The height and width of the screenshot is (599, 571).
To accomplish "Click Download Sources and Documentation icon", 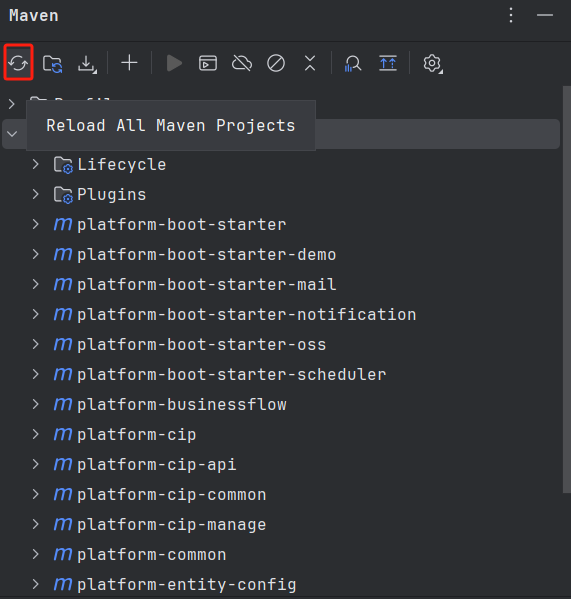I will point(87,64).
